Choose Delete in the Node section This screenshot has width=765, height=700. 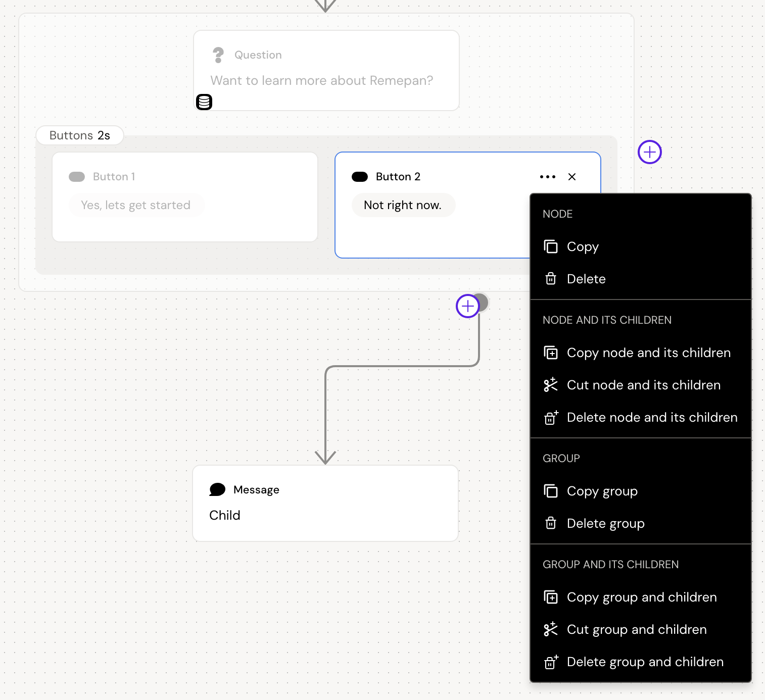586,279
